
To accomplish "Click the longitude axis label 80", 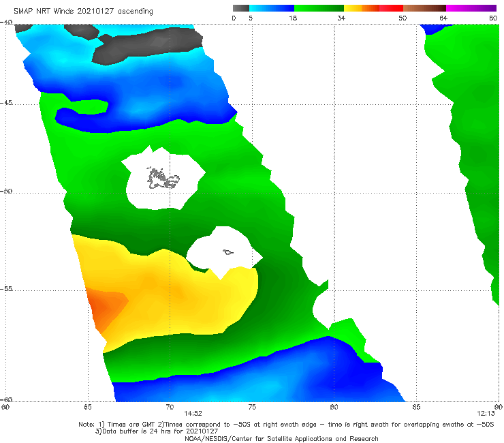I will [334, 407].
